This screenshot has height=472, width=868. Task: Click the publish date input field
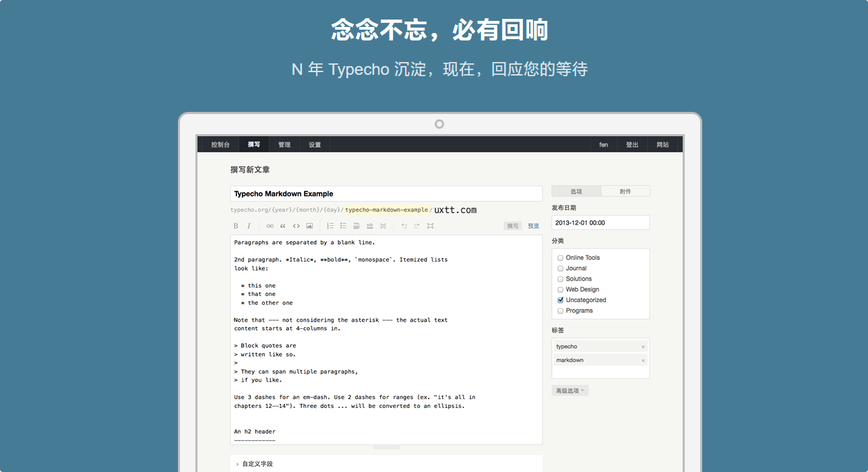[600, 223]
